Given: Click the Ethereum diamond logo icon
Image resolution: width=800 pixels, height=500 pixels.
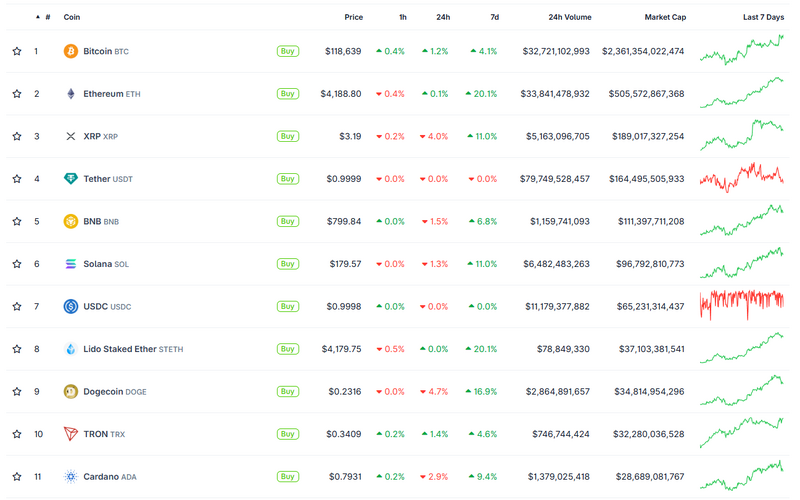Looking at the screenshot, I should tap(71, 94).
